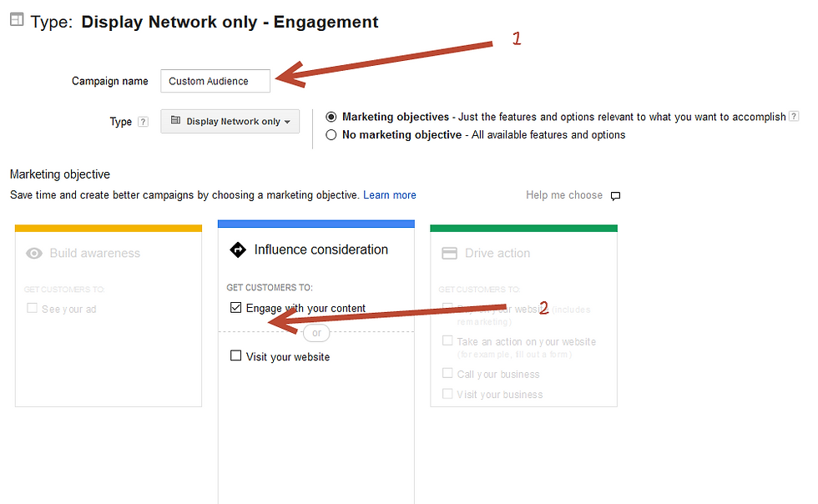818x504 pixels.
Task: Click the direction arrow icon for Influence consideration
Action: (x=238, y=249)
